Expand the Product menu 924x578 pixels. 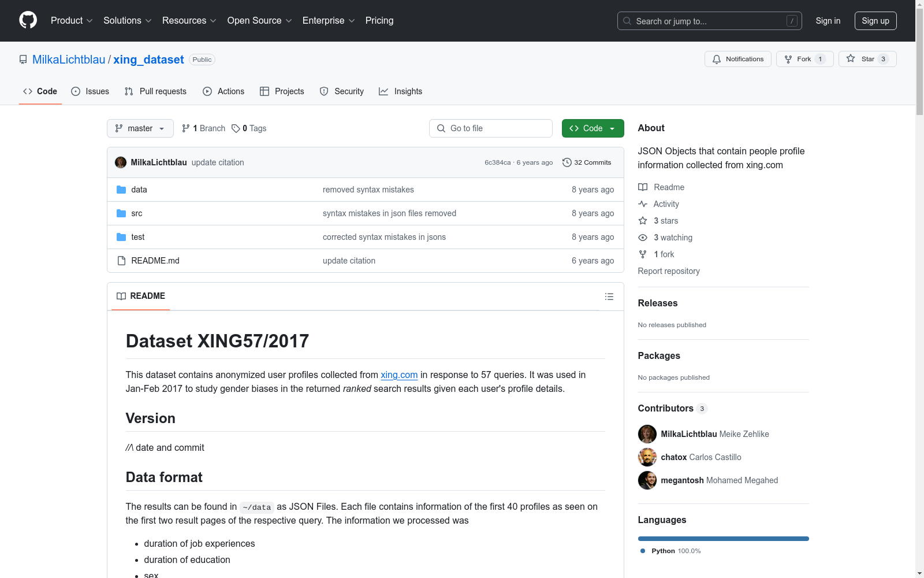[72, 21]
